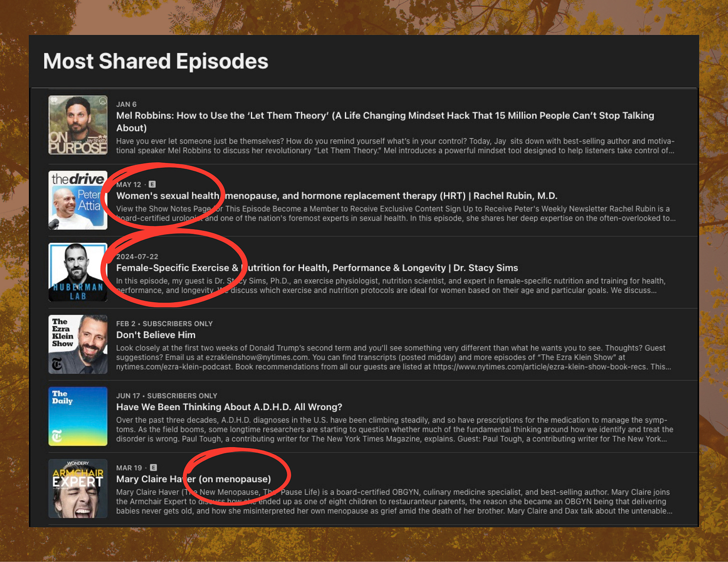Click the 2024-07-22 date label
Viewport: 728px width, 562px height.
137,257
